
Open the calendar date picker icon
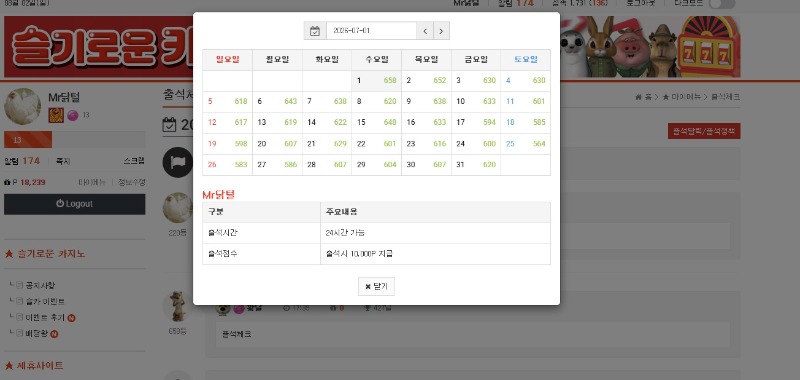315,31
